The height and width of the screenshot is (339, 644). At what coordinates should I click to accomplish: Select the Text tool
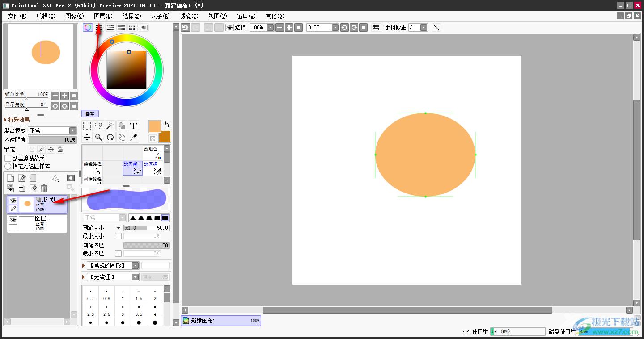click(x=133, y=126)
